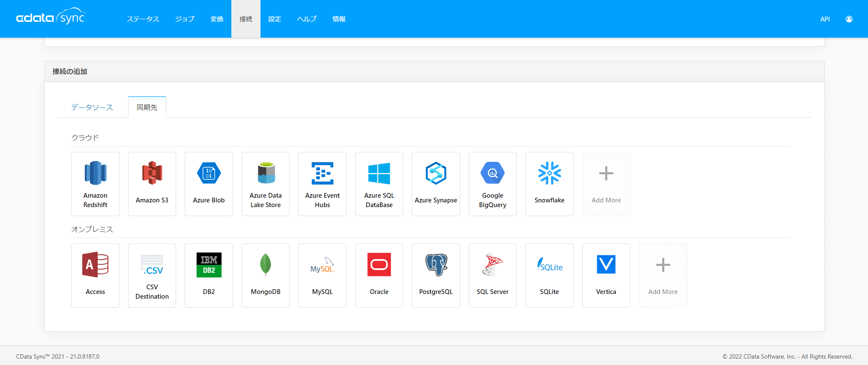Open the user account icon
Viewport: 868px width, 365px height.
[849, 19]
